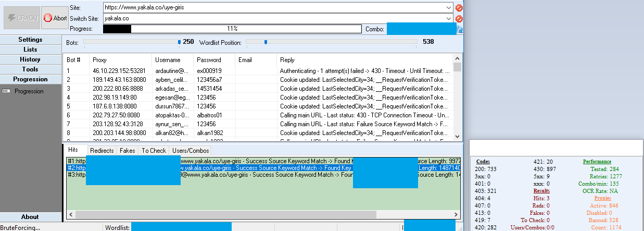Image resolution: width=644 pixels, height=231 pixels.
Task: Select hit row #1 in the Hits list
Action: click(x=263, y=161)
